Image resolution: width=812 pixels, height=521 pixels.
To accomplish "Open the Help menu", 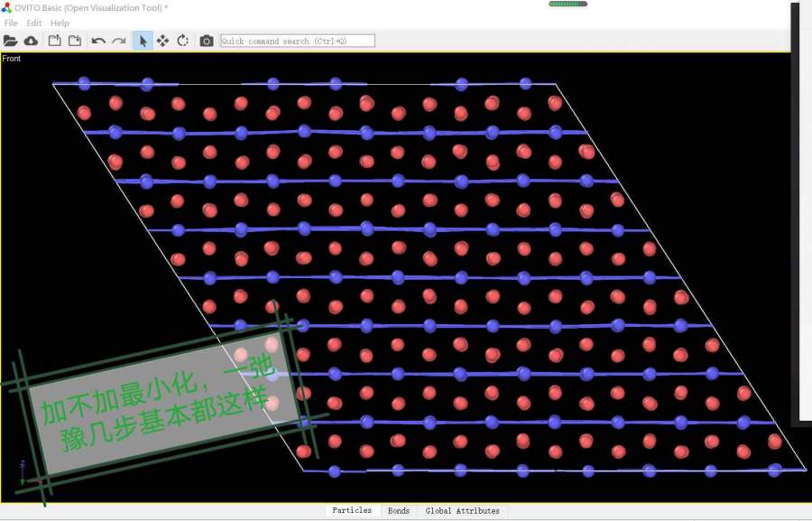I will tap(60, 23).
